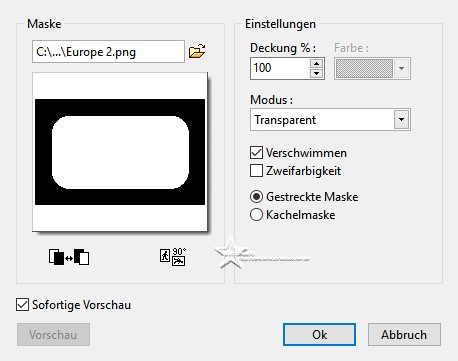Image resolution: width=458 pixels, height=361 pixels.
Task: Click the Transparent mode combo box
Action: pos(330,119)
